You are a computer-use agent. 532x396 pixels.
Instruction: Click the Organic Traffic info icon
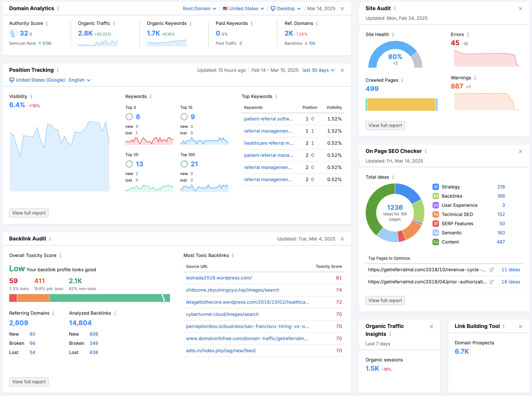[114, 23]
